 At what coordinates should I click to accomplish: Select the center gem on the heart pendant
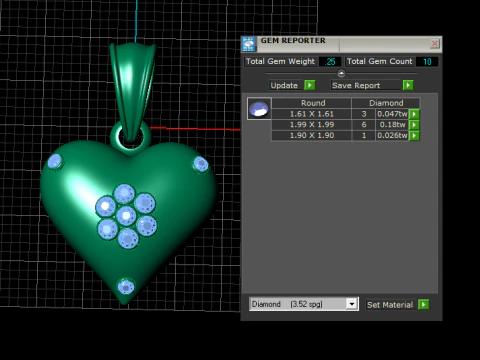[x=126, y=216]
